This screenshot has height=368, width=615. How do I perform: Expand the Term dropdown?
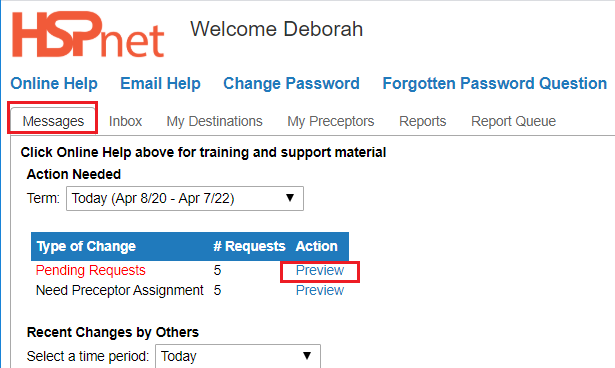[x=185, y=199]
